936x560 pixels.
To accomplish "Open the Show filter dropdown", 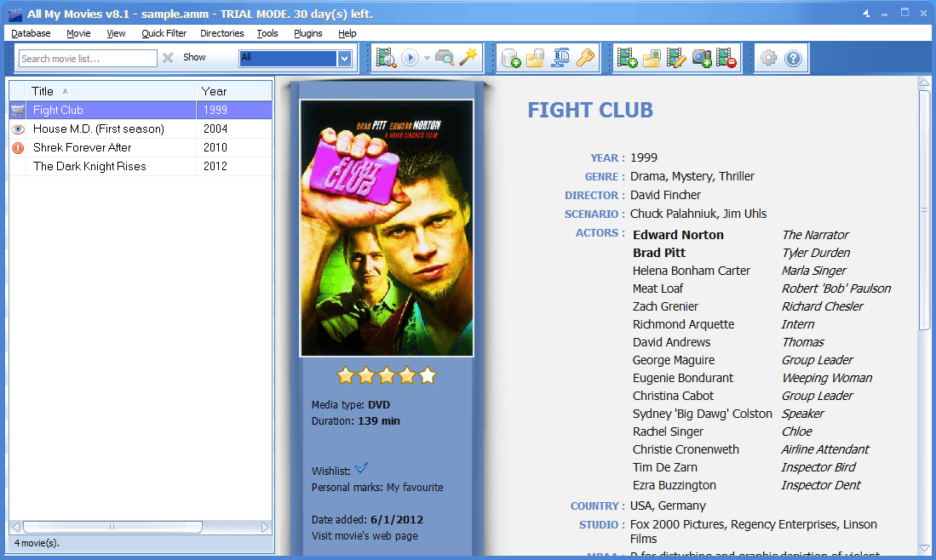I will 344,58.
